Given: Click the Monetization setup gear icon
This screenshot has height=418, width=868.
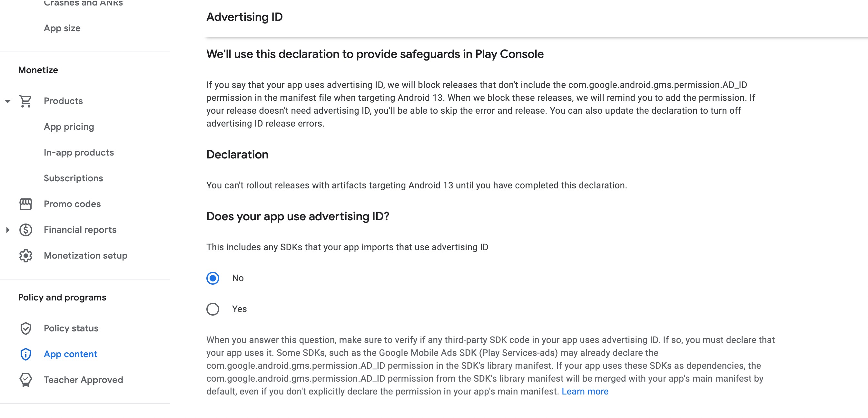Looking at the screenshot, I should [25, 256].
